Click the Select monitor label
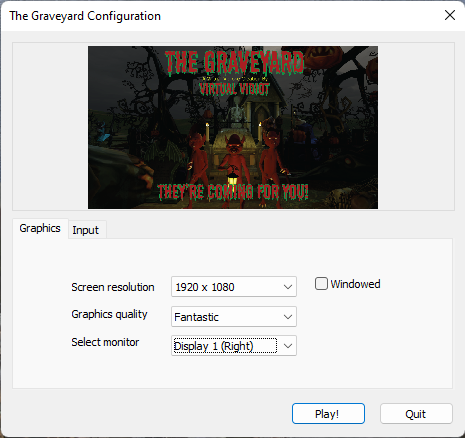 click(x=105, y=342)
